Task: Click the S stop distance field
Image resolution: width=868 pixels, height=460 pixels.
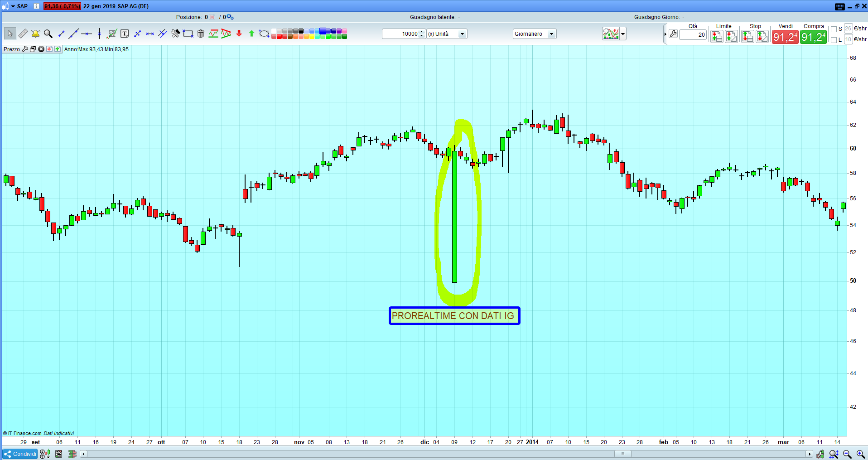Action: pyautogui.click(x=848, y=29)
